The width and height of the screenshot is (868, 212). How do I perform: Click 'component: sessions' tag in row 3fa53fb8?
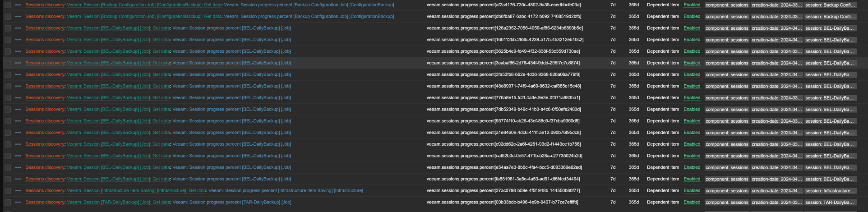coord(727,75)
